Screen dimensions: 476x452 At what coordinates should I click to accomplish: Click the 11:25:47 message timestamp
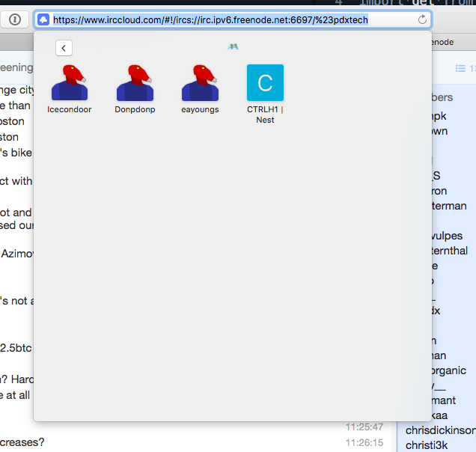coord(364,427)
